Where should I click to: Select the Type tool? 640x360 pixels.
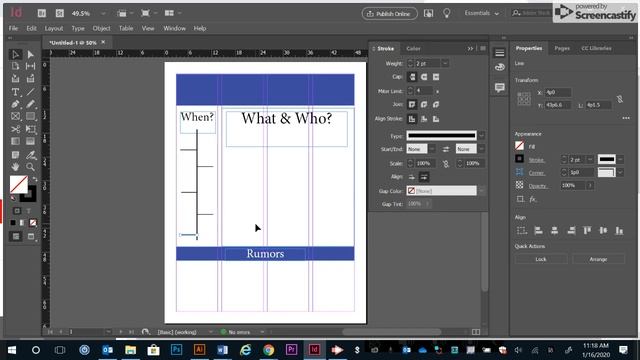point(16,92)
